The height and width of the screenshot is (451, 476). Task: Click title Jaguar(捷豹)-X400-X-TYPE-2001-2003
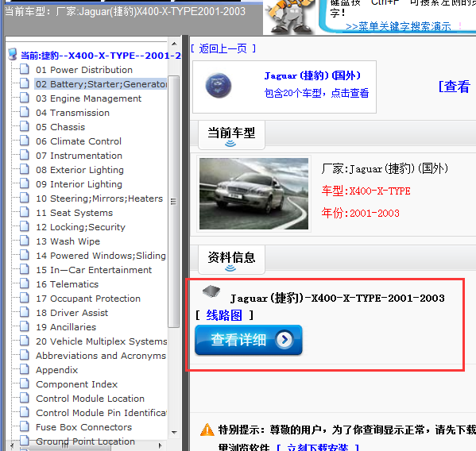click(x=337, y=298)
